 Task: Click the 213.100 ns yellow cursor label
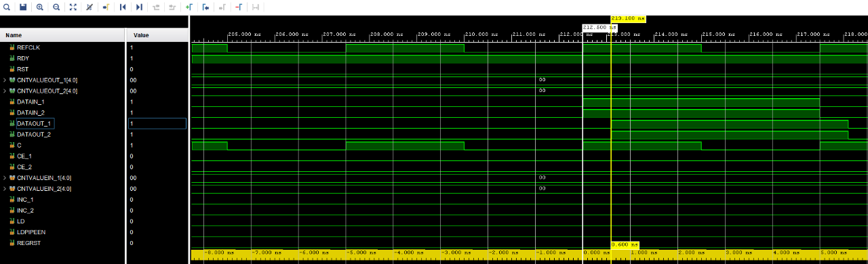tap(628, 19)
